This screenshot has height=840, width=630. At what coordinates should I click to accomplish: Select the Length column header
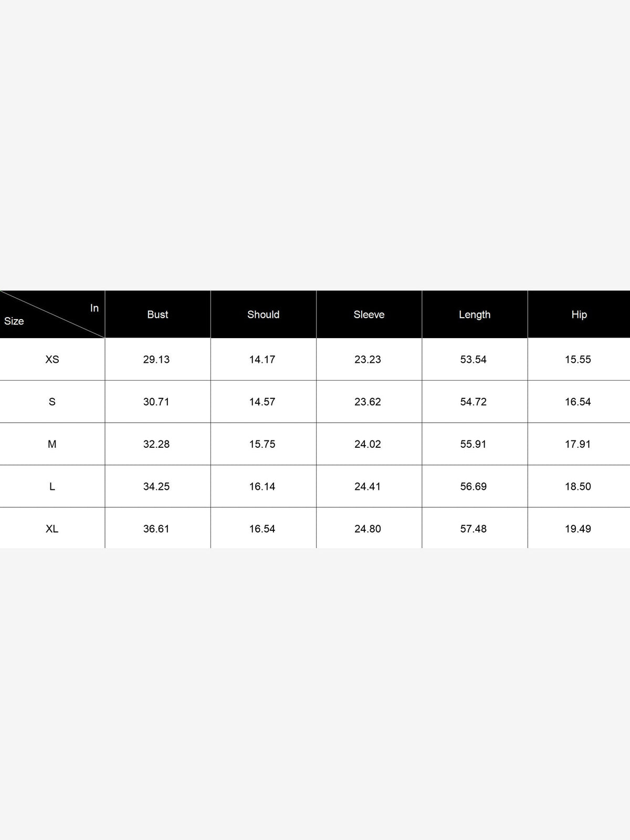(475, 314)
